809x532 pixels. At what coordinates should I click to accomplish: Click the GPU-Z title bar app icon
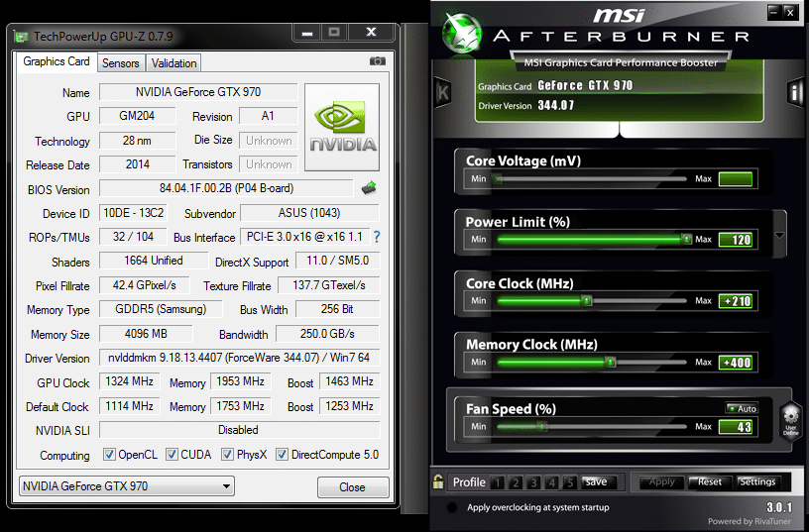pyautogui.click(x=21, y=37)
